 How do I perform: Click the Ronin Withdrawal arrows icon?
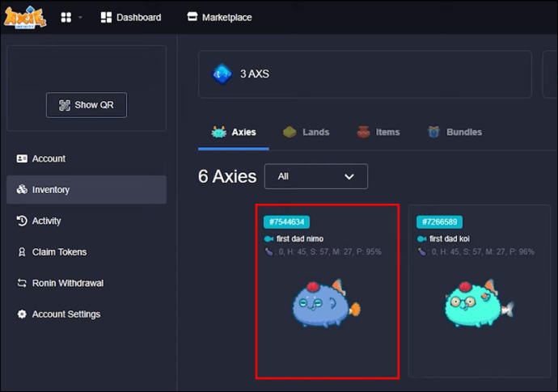(22, 283)
